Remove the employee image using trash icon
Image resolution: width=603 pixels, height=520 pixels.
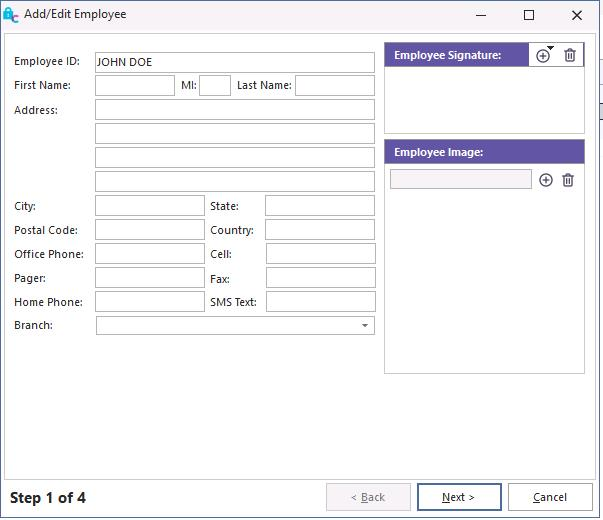tap(568, 180)
